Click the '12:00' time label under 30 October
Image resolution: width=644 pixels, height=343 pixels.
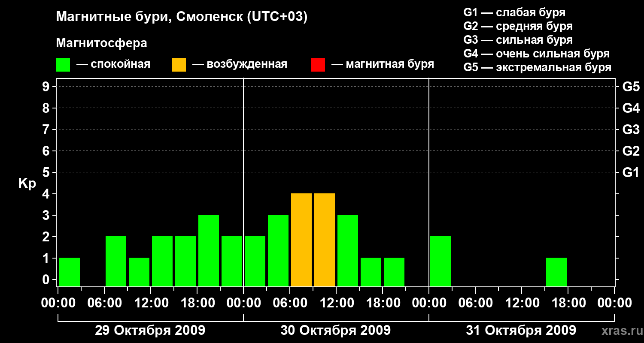point(336,303)
